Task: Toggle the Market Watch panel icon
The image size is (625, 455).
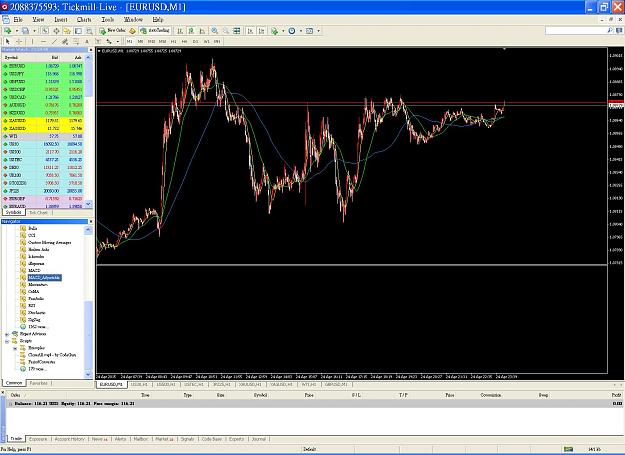Action: [45, 31]
